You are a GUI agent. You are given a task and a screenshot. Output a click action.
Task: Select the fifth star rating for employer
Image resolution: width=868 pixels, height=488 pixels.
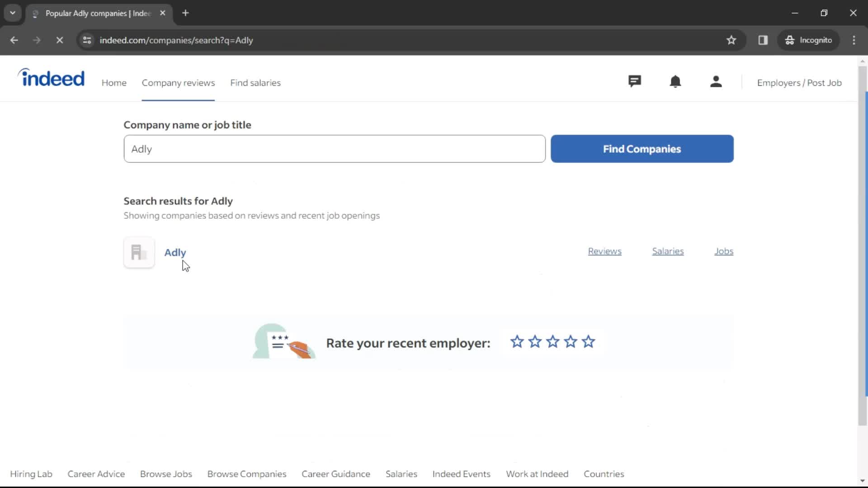point(589,343)
